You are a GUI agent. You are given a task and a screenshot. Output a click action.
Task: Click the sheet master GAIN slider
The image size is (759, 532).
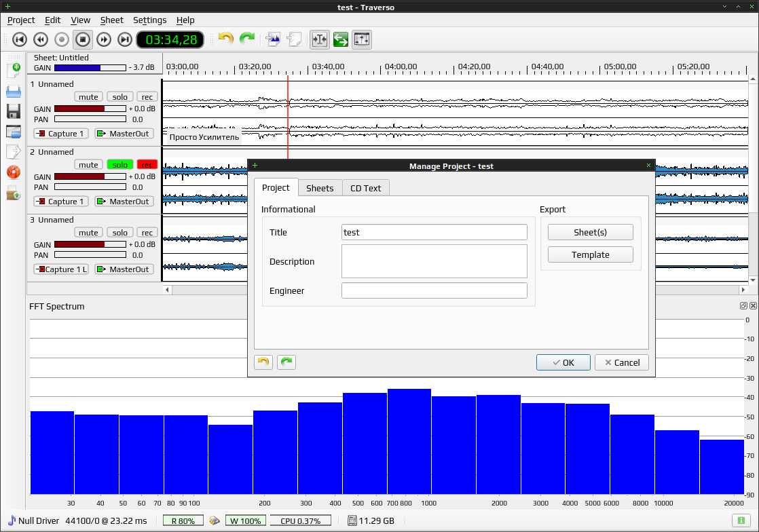90,68
